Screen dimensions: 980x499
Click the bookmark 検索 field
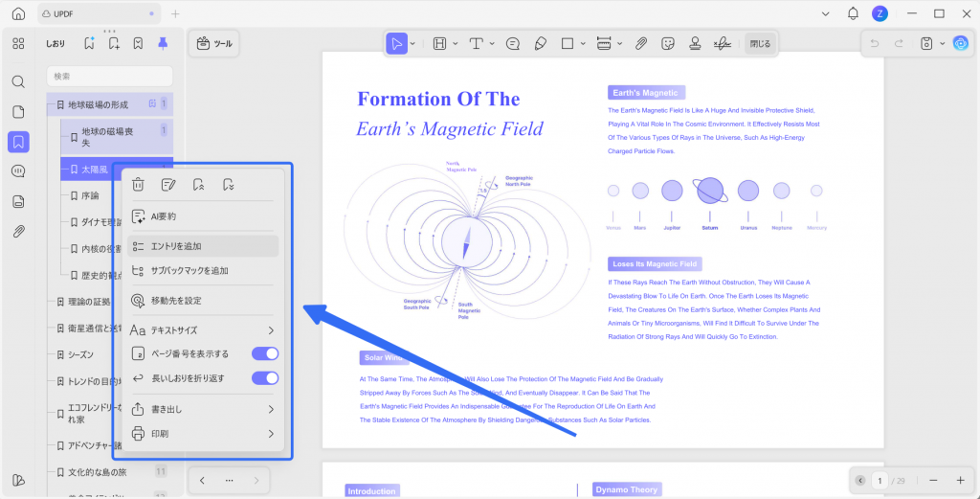[x=110, y=76]
